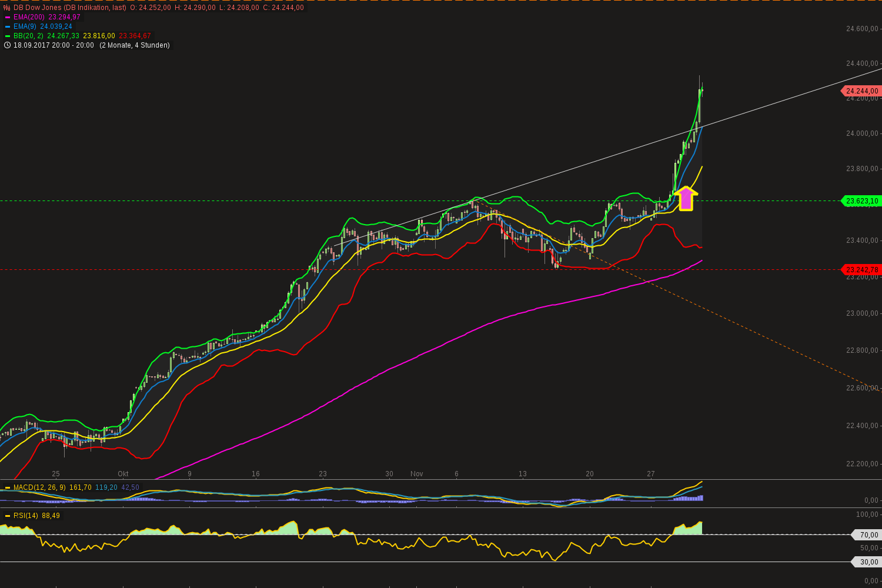Click the EMA(200) value "23.294,97"
Screen dimensions: 882x588
click(65, 17)
